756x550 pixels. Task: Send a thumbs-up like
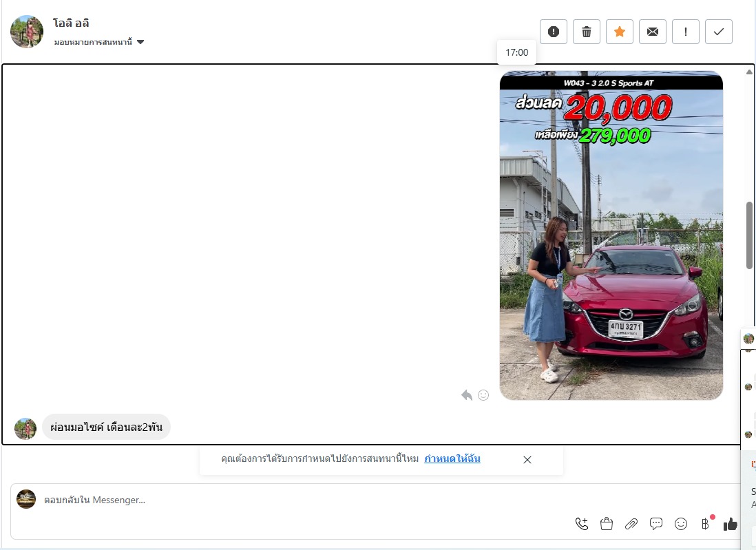pos(731,524)
